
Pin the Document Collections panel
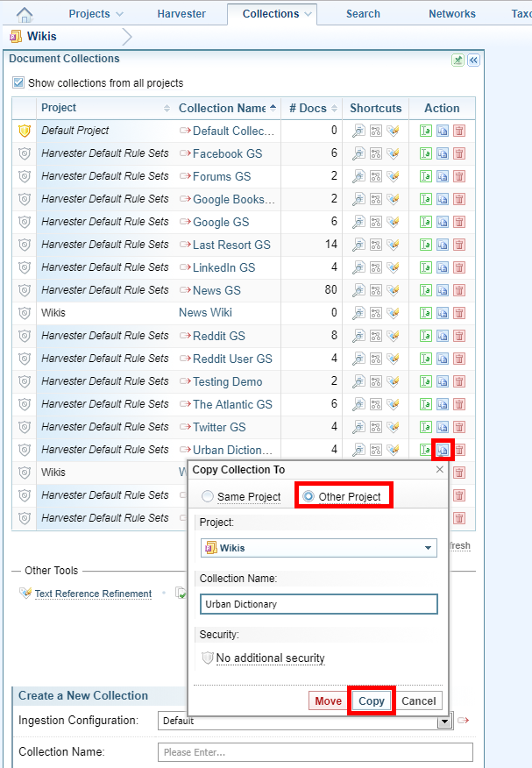(458, 60)
